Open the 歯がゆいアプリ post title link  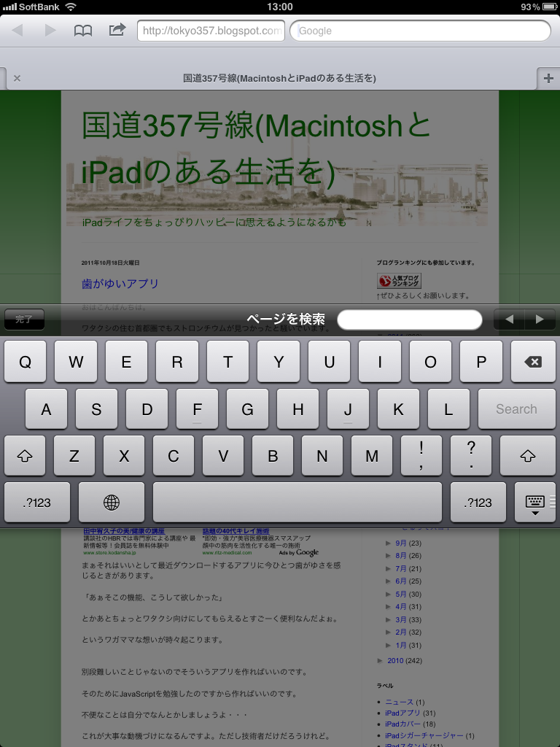point(120,284)
